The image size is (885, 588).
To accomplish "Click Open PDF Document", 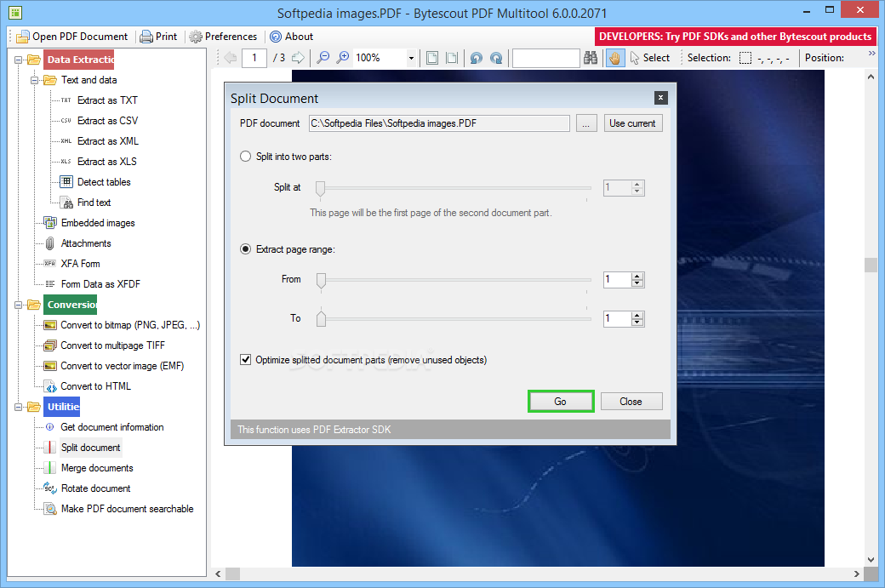I will point(72,37).
